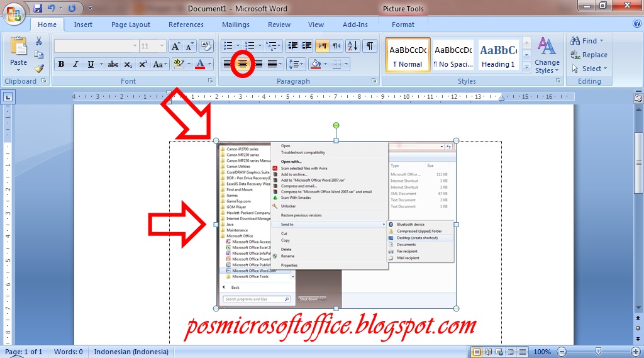Center the paragraph alignment
Viewport: 644px width, 358px height.
(243, 64)
